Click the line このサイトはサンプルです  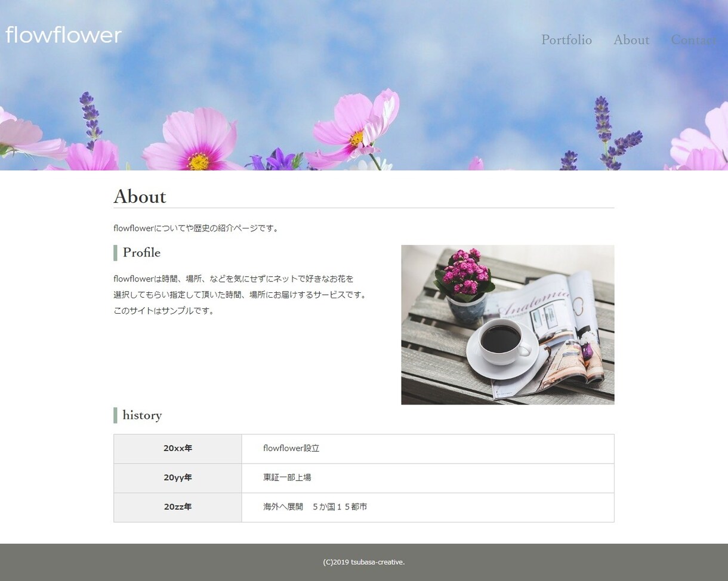[x=164, y=311]
